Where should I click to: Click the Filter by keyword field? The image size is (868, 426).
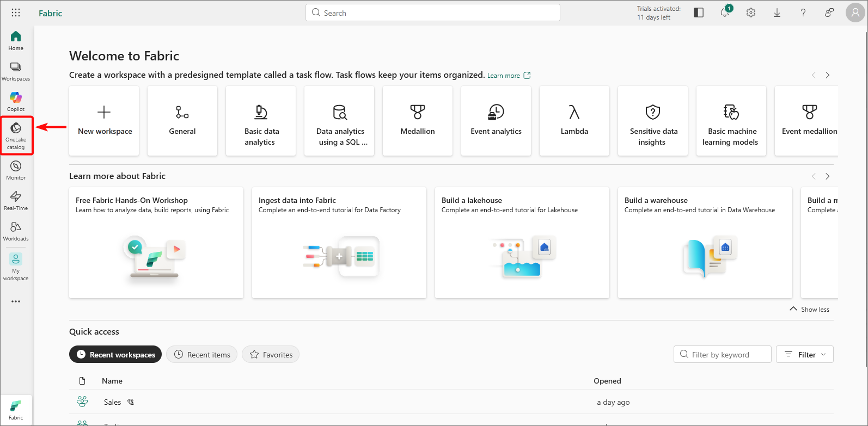pyautogui.click(x=723, y=354)
